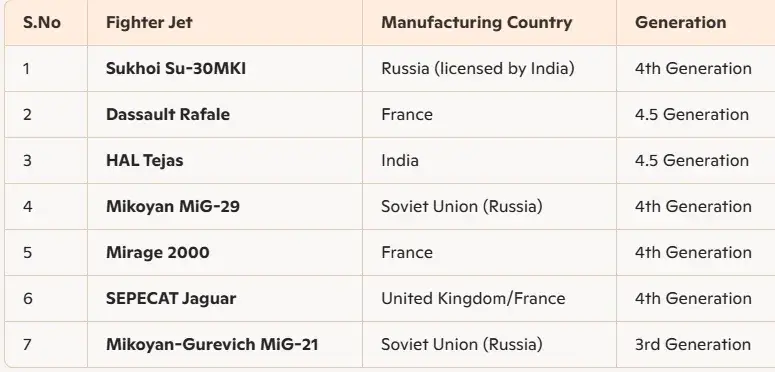Click the India country cell
This screenshot has height=372, width=775.
click(x=489, y=161)
